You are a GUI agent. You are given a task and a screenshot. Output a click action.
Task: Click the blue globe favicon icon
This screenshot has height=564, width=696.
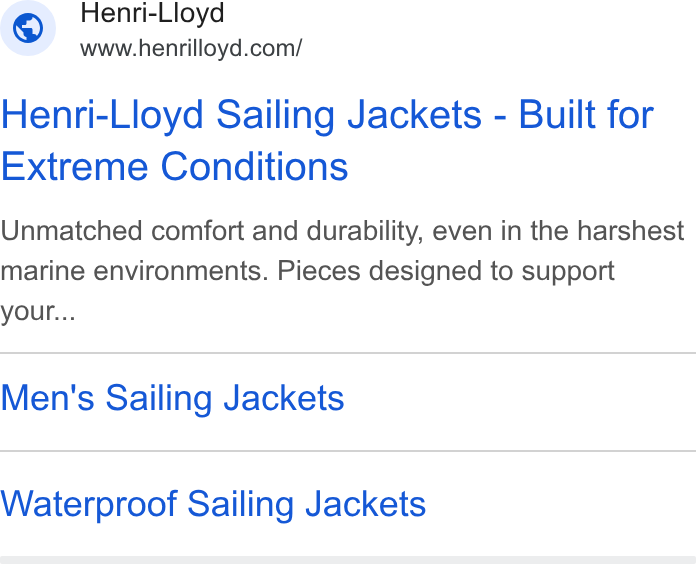coord(28,28)
